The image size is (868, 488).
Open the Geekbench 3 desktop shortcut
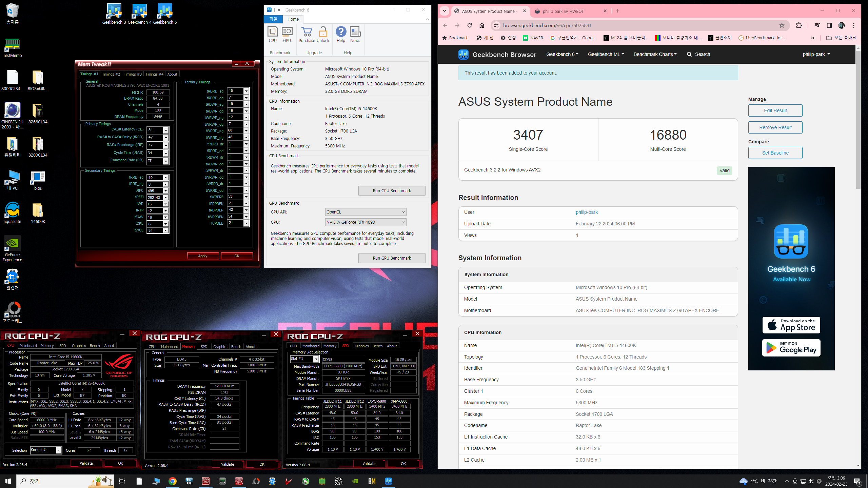[114, 14]
